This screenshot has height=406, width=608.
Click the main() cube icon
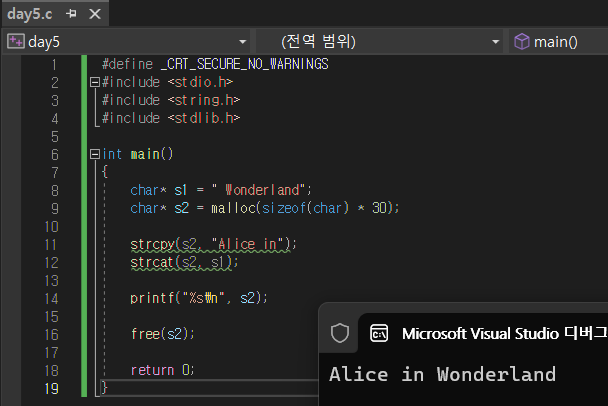tap(522, 41)
